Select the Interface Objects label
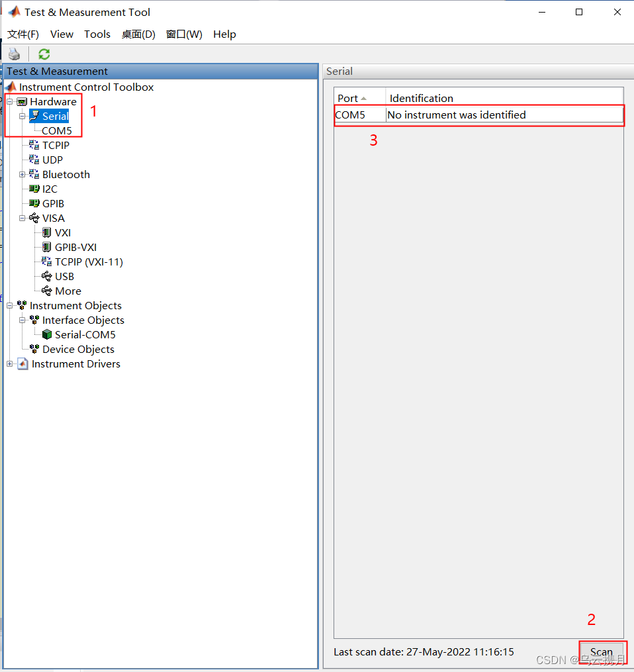Image resolution: width=634 pixels, height=672 pixels. [83, 320]
